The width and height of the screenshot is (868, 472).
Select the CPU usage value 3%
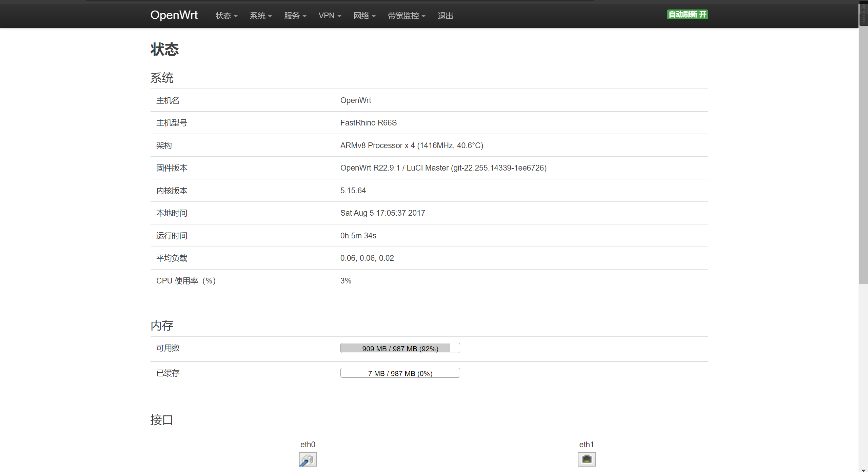coord(346,281)
